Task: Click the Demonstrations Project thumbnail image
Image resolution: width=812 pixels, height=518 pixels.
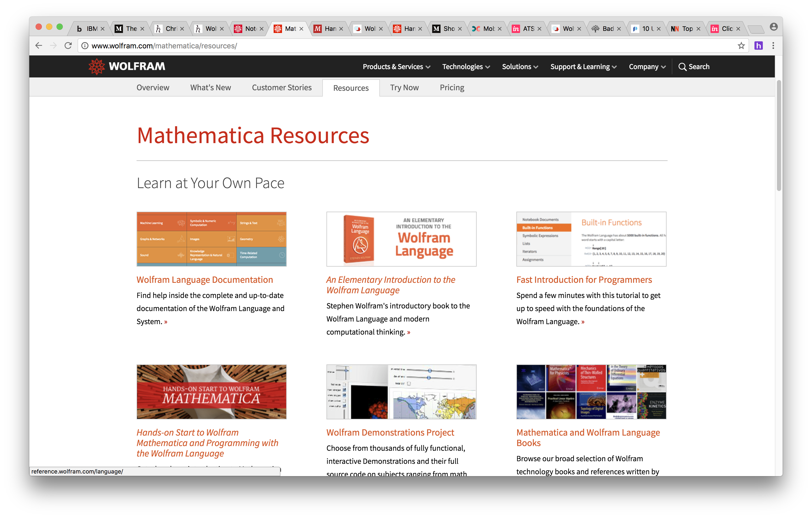Action: click(x=401, y=392)
